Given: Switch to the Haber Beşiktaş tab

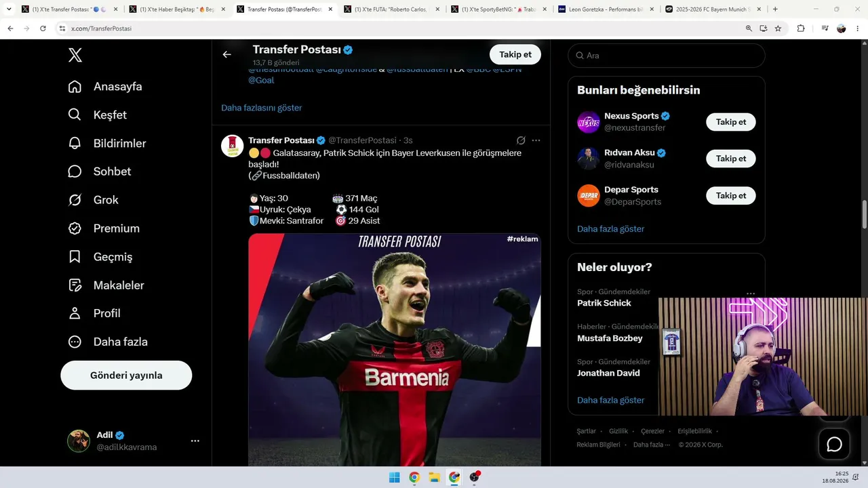Looking at the screenshot, I should (x=177, y=9).
